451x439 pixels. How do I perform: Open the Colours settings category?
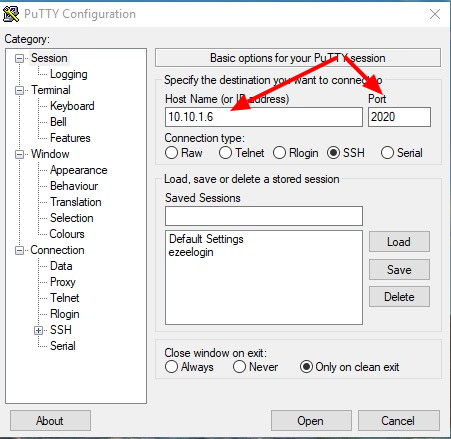[x=67, y=234]
